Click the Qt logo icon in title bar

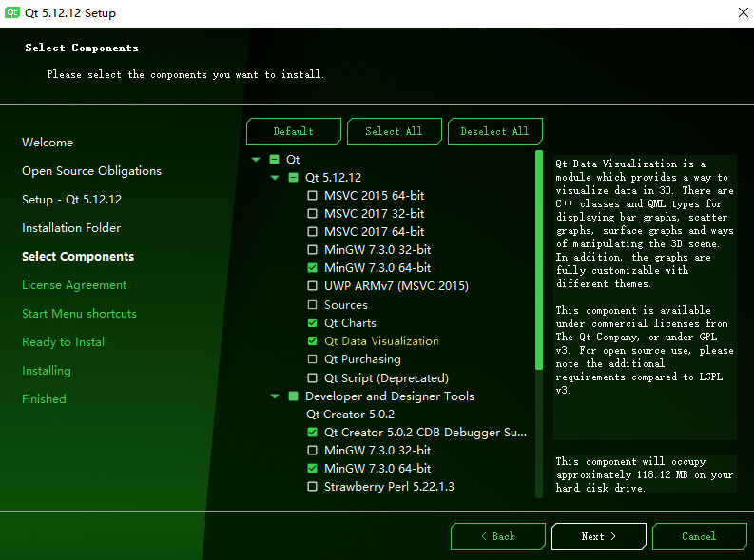pos(12,12)
